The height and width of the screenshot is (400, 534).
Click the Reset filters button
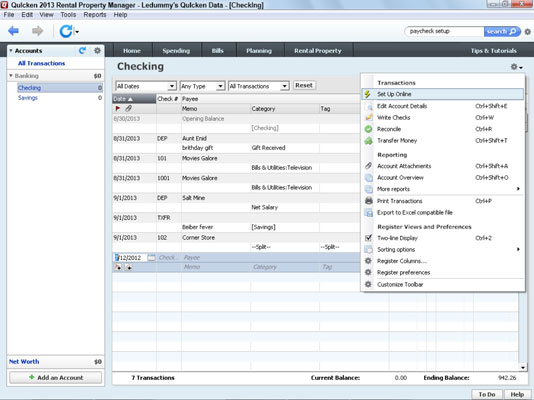pos(304,85)
